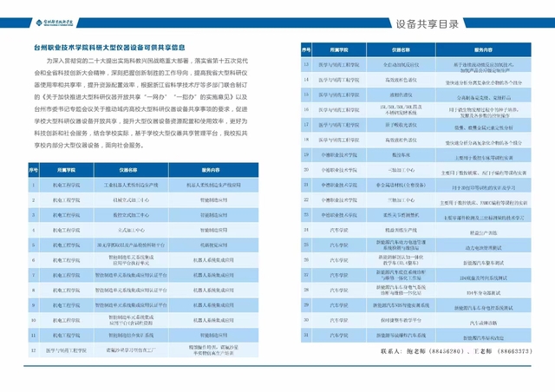Click '智能制造应用' in row 2
555x392 pixels.
point(213,200)
